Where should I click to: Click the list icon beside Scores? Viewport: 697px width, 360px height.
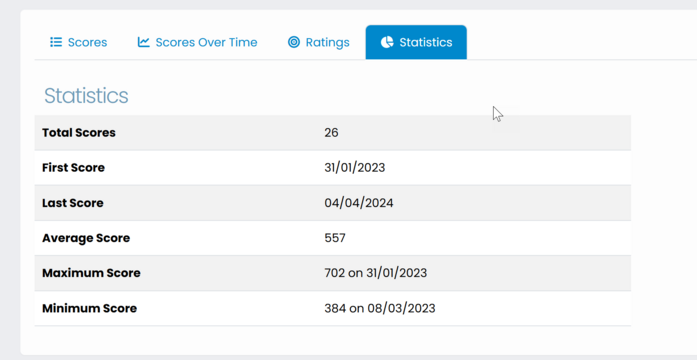click(x=56, y=42)
